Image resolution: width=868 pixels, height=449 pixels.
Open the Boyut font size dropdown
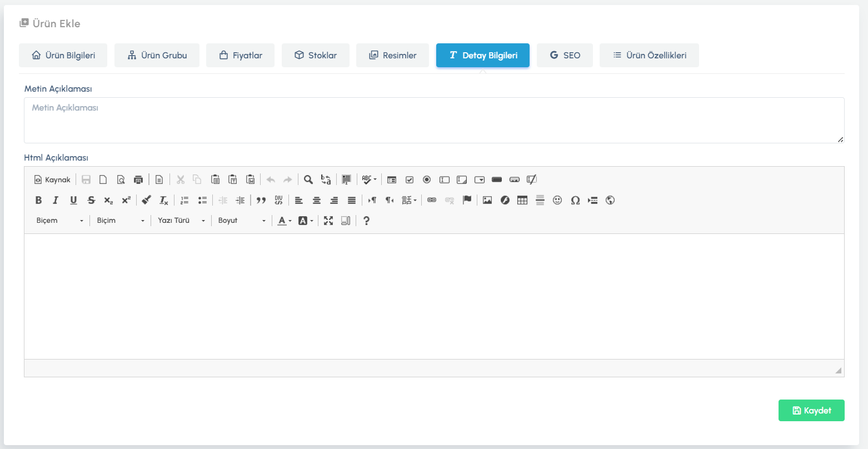click(x=242, y=221)
